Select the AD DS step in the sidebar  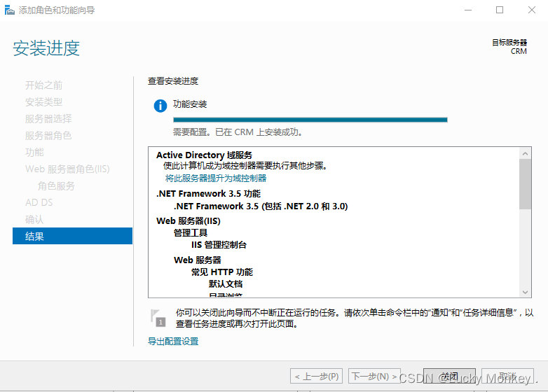point(39,202)
